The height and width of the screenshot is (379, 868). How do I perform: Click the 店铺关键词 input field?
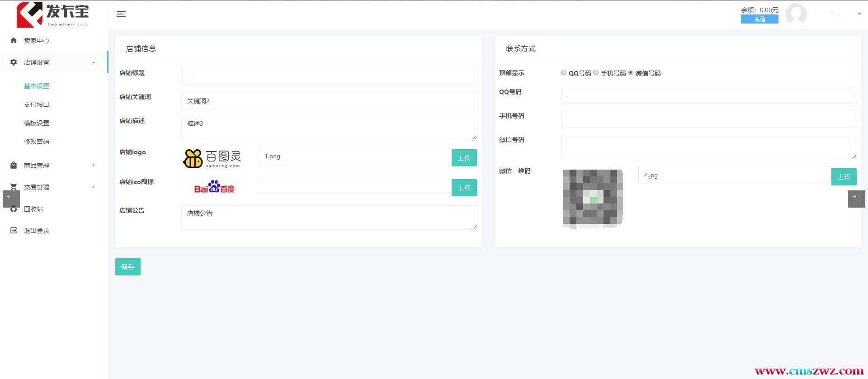pos(329,100)
